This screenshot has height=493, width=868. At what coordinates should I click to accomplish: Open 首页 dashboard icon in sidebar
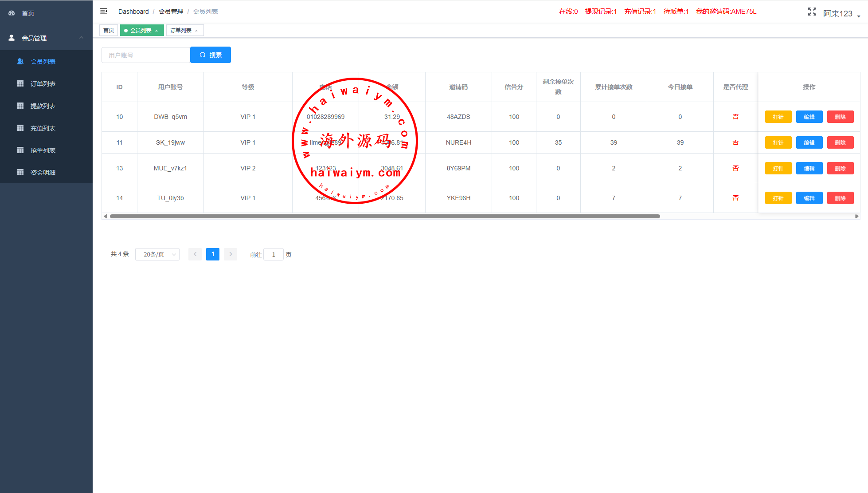click(12, 13)
